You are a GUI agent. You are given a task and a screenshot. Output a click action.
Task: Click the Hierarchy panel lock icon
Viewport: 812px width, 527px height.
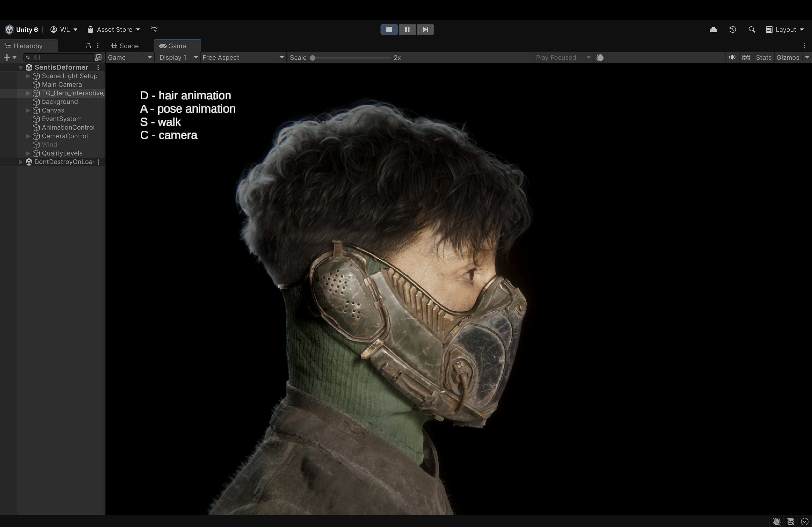[88, 46]
